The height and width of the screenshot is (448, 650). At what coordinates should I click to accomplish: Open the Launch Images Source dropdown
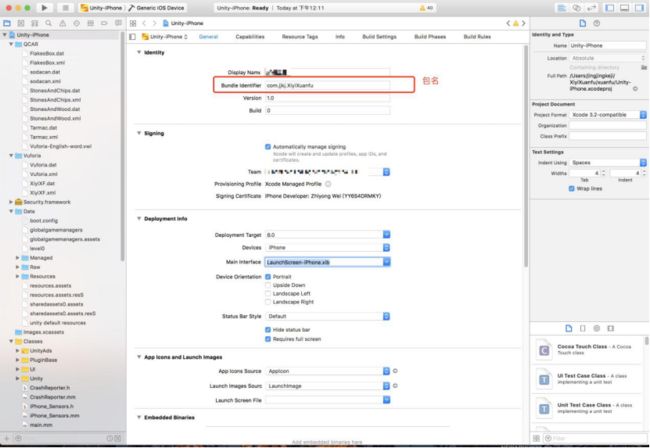(386, 386)
